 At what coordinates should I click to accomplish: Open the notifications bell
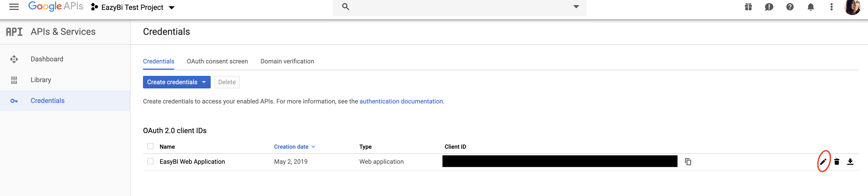pyautogui.click(x=811, y=7)
